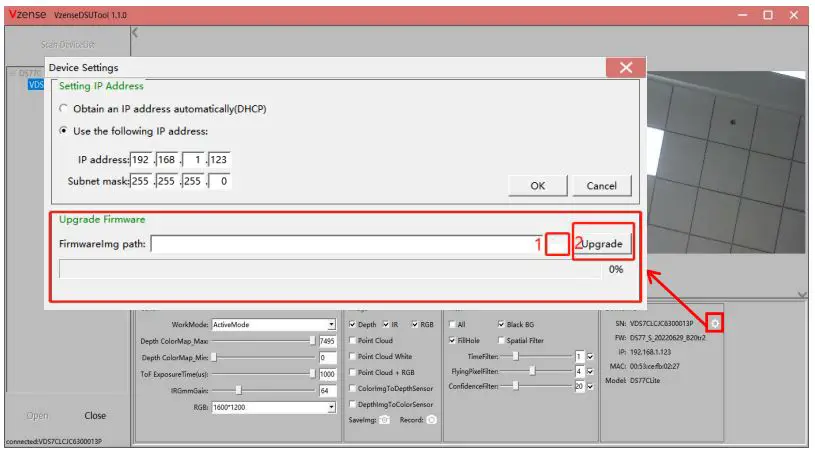Click the camera preview image
This screenshot has height=454, width=815.
click(x=726, y=162)
